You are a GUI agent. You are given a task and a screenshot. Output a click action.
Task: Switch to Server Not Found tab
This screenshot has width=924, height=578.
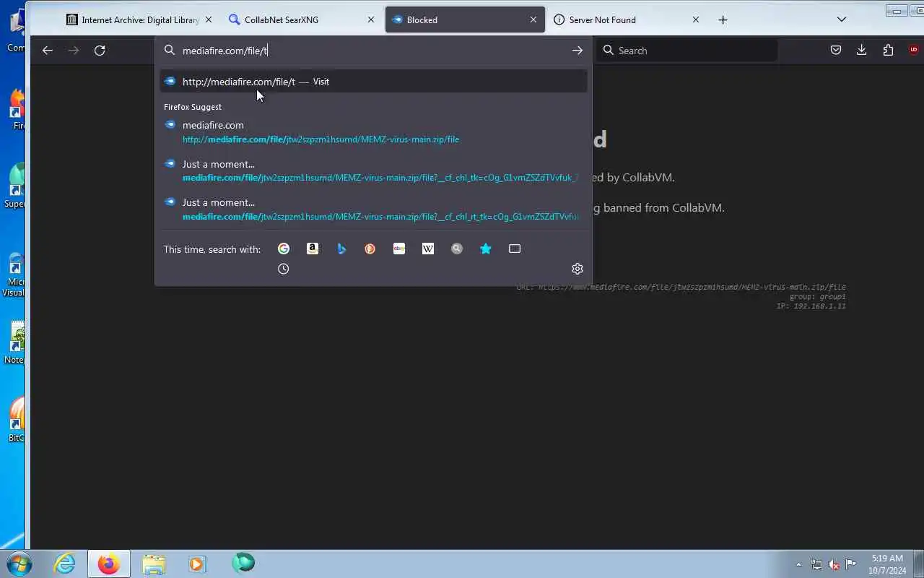pos(627,20)
